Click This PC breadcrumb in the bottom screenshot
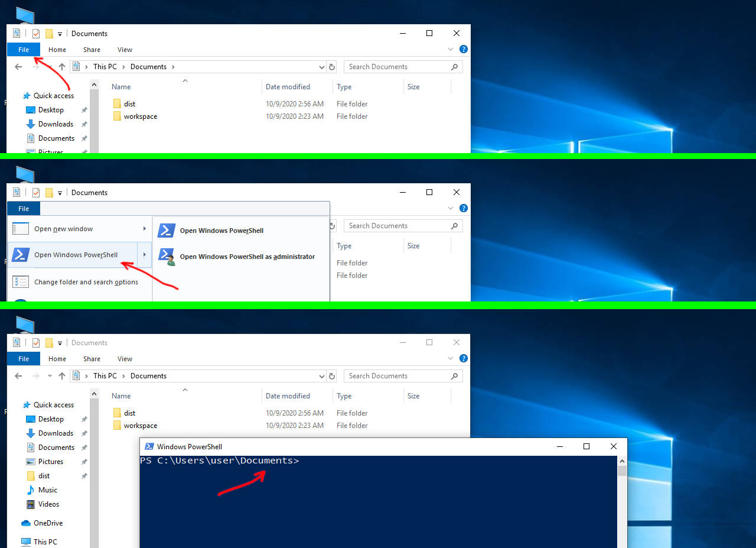 click(105, 376)
